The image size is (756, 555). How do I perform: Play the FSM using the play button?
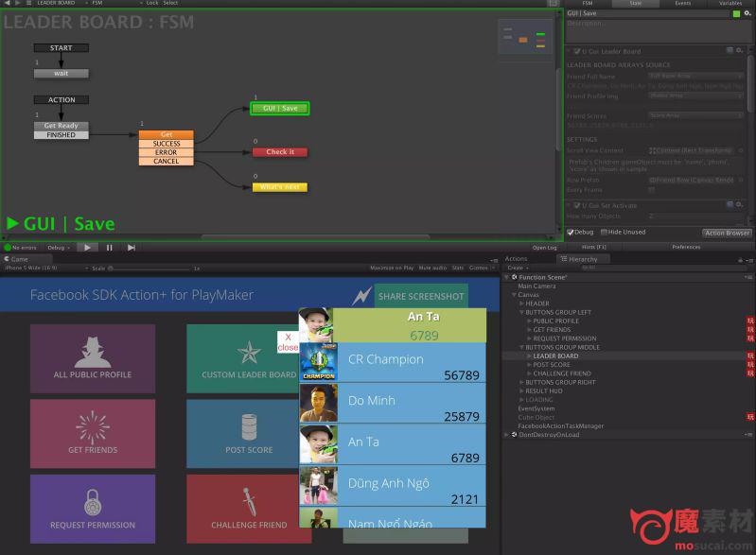[x=87, y=247]
